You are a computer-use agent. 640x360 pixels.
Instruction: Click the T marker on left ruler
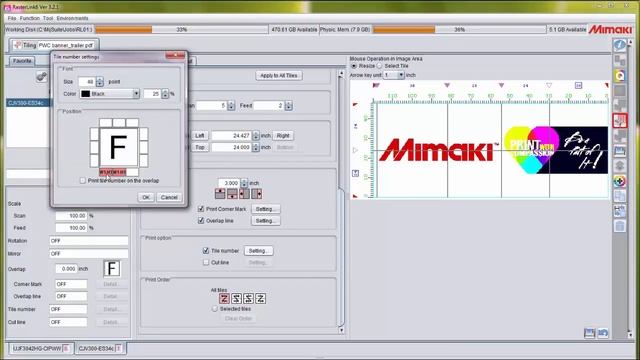click(x=356, y=173)
